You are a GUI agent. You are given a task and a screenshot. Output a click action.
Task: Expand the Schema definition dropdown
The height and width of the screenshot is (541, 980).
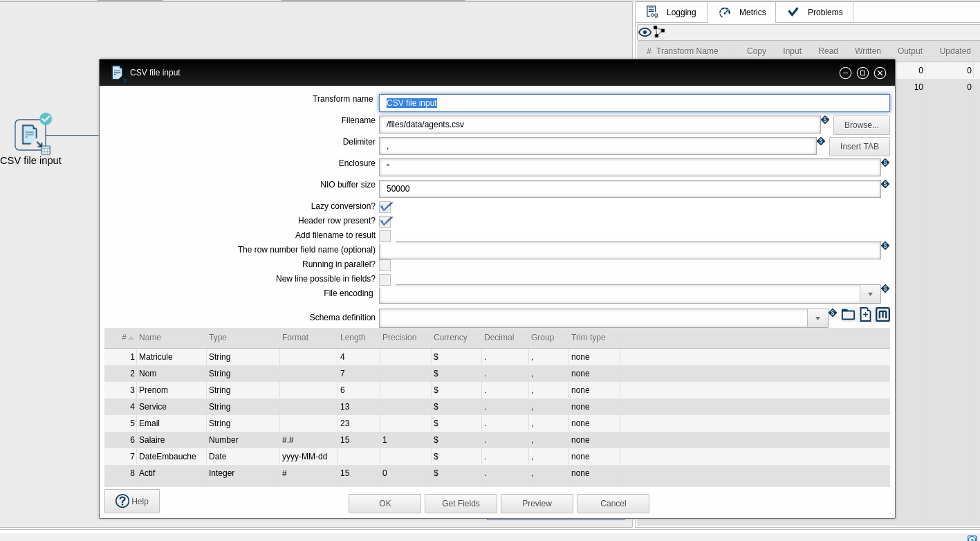[x=817, y=318]
